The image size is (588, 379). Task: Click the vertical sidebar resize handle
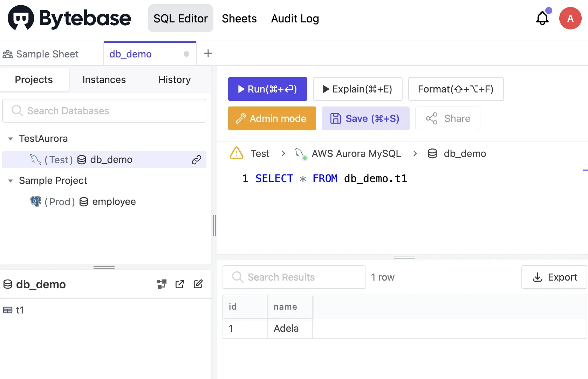point(214,226)
